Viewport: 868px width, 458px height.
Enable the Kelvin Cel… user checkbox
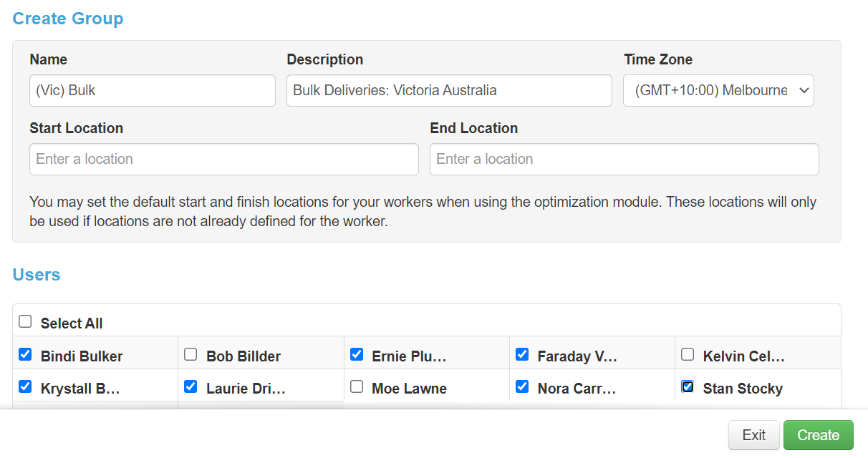coord(688,354)
